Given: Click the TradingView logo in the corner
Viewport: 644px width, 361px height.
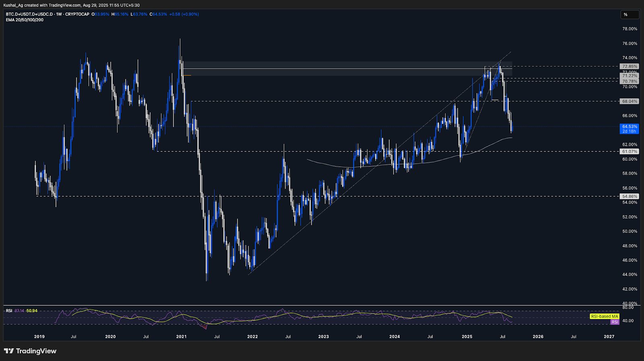Looking at the screenshot, I should [x=30, y=351].
